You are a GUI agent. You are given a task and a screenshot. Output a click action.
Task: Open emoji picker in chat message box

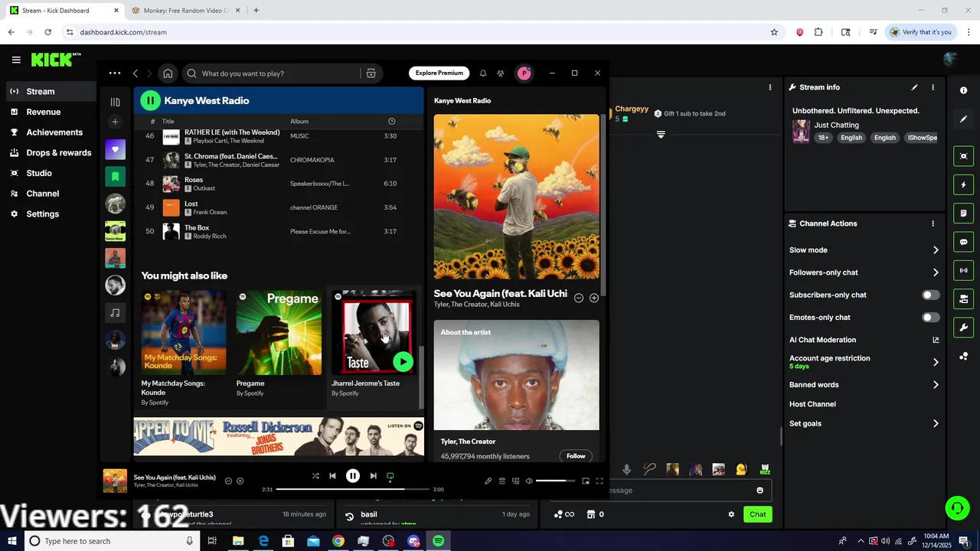(x=760, y=491)
